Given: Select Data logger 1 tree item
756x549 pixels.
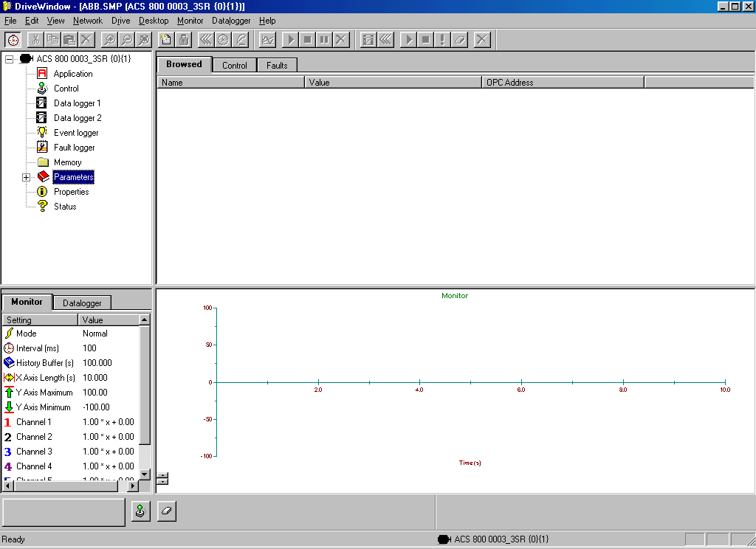Looking at the screenshot, I should [77, 103].
